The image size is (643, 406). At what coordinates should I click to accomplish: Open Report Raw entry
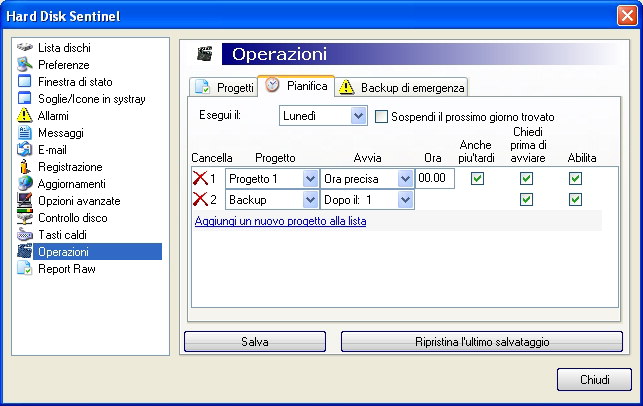66,269
